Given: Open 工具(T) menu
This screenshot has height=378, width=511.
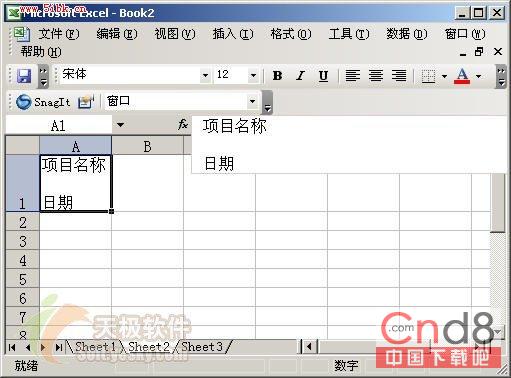Looking at the screenshot, I should tap(349, 34).
